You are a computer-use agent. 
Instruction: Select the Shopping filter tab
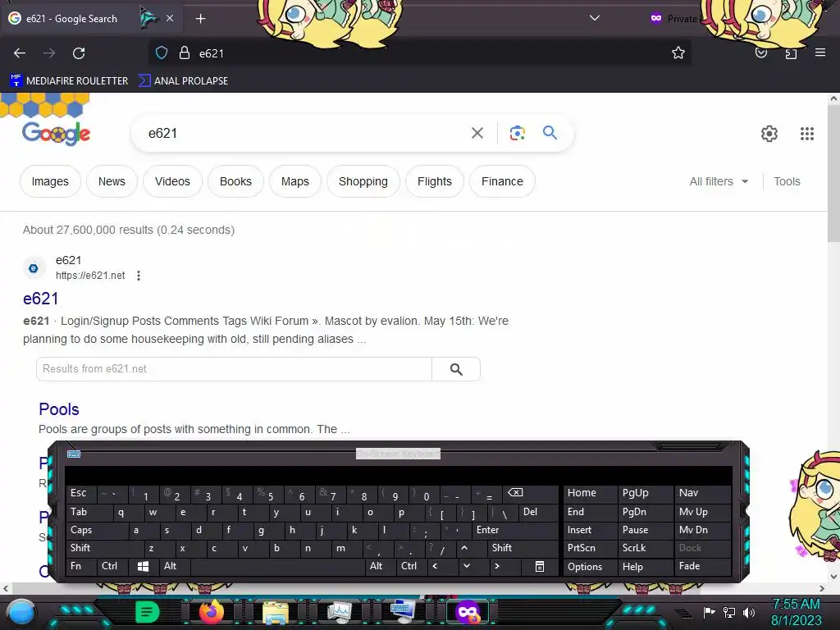(x=363, y=181)
